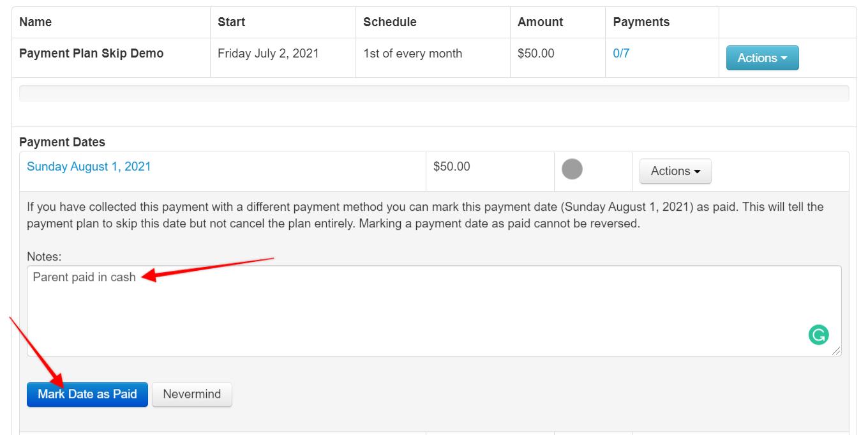
Task: Click the green Grammarly icon in notes
Action: pos(819,335)
